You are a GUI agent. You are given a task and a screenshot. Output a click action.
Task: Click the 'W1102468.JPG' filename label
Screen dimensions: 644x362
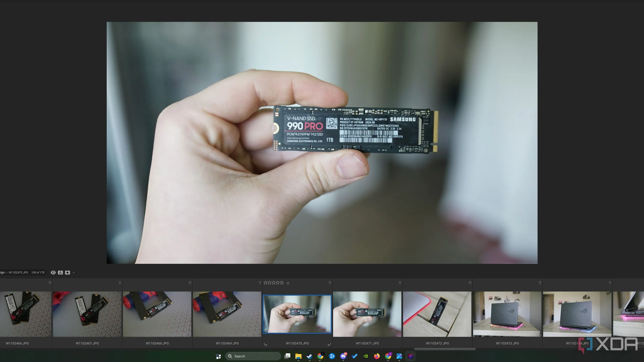[157, 343]
